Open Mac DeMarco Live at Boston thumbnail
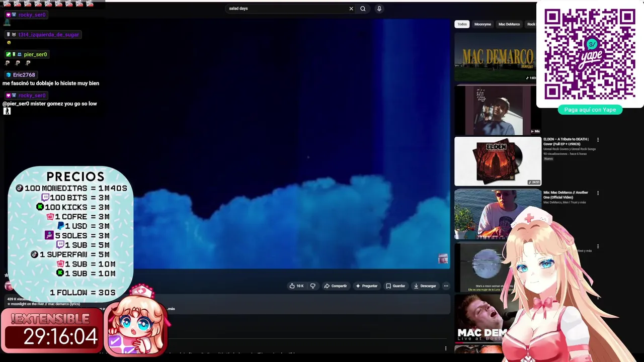Screen dimensions: 644x362 coord(480,320)
